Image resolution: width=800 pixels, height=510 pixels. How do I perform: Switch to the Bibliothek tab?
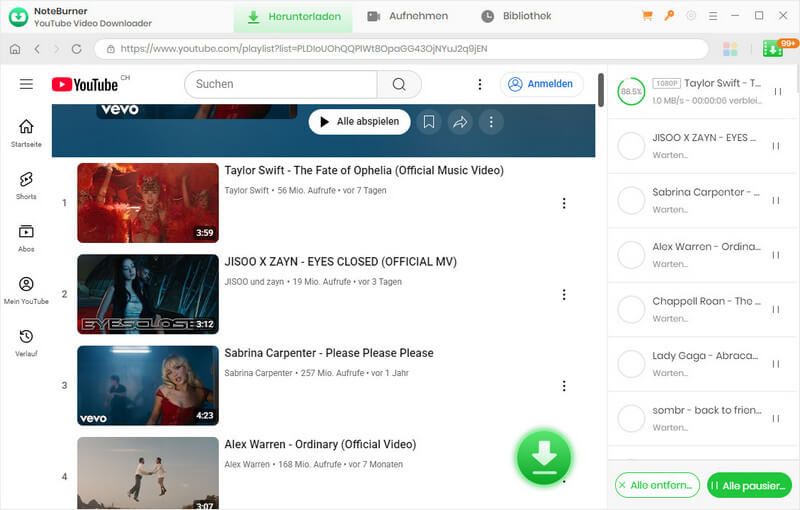[516, 16]
